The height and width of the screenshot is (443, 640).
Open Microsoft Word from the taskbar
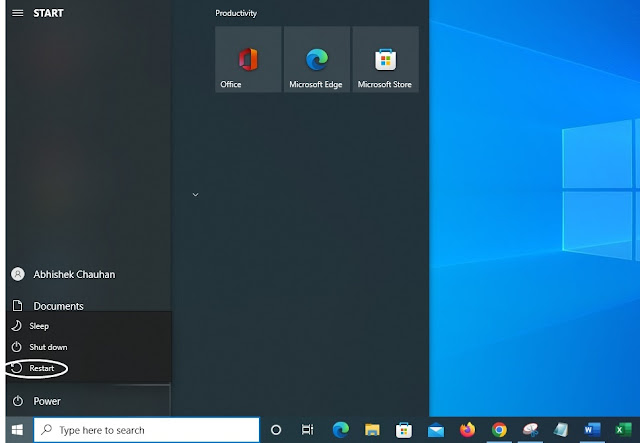point(592,430)
